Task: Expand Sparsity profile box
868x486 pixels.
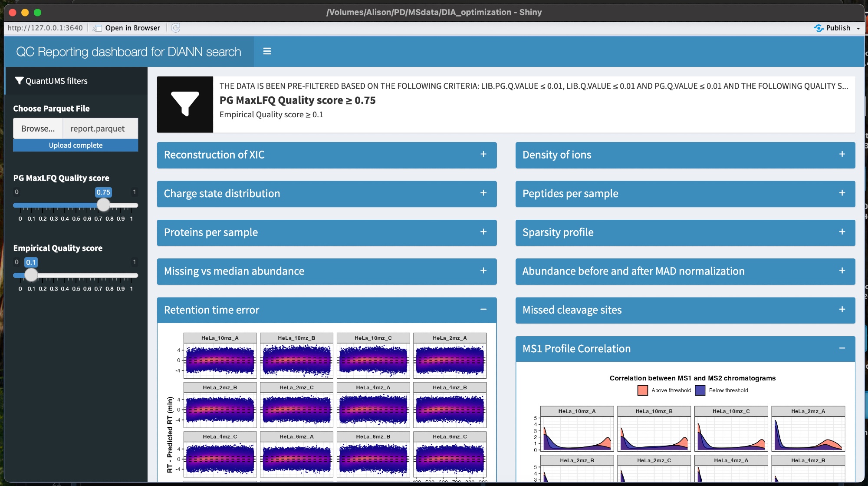Action: 842,232
